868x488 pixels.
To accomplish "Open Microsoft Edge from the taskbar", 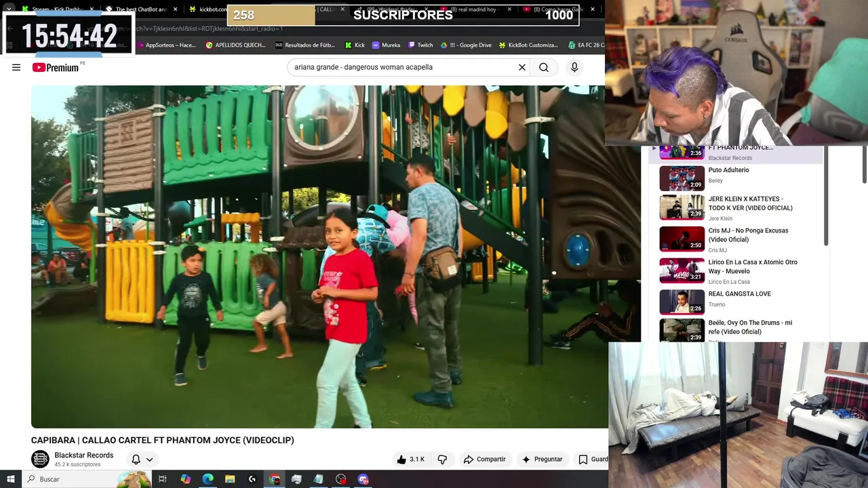I will (208, 479).
